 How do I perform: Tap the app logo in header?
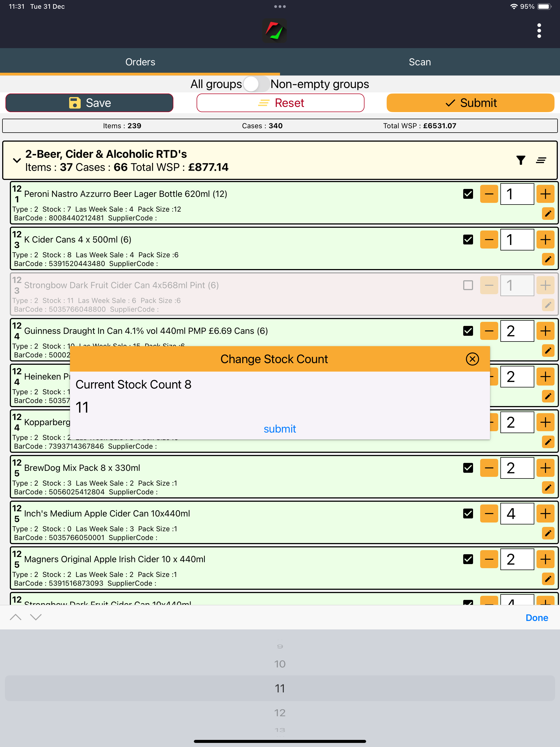point(275,31)
